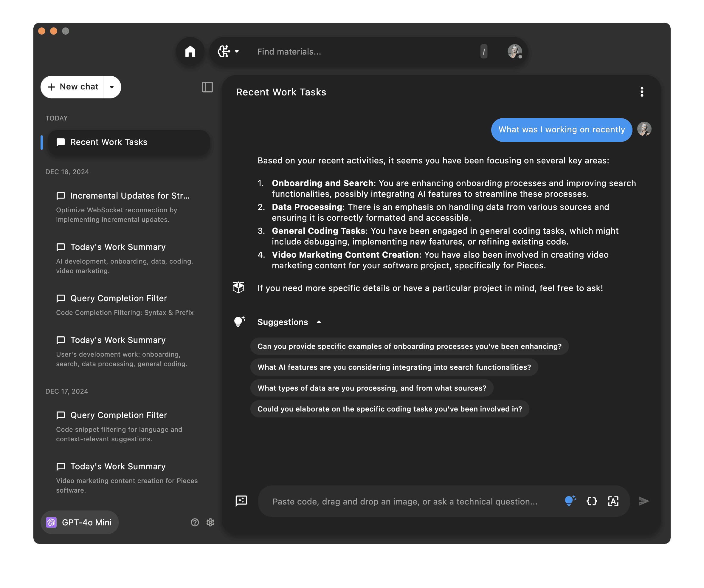Screen dimensions: 704x588
Task: Open the three-dot chat options menu
Action: (642, 92)
